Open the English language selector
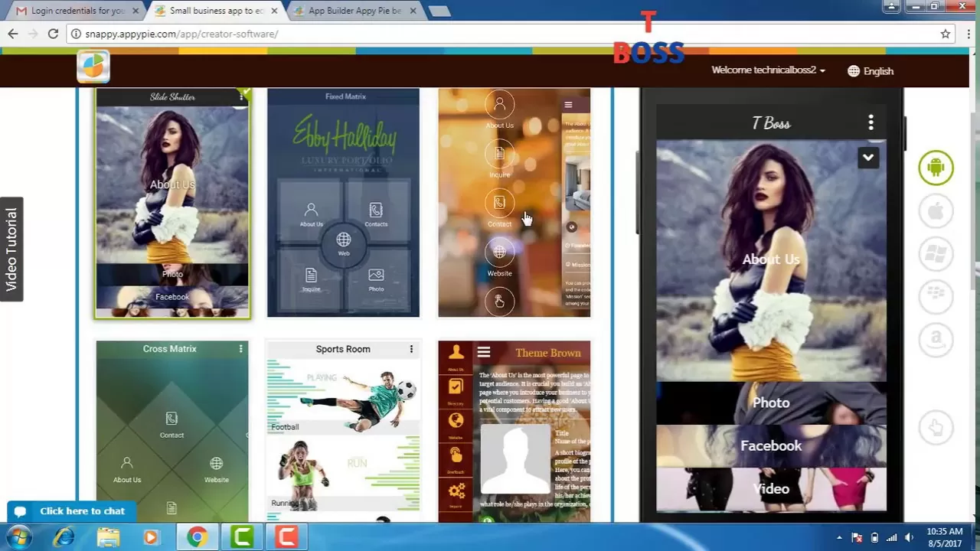Screen dimensions: 980x551 871,71
